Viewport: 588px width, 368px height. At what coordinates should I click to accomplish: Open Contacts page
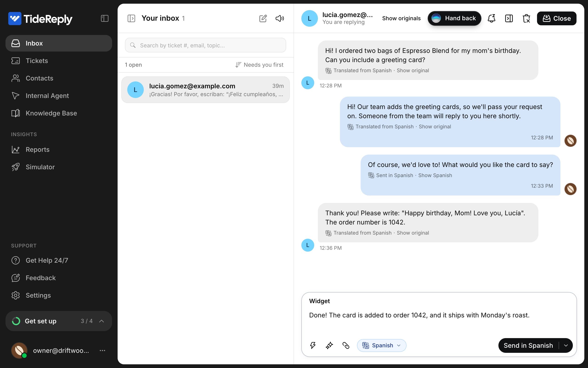point(59,78)
